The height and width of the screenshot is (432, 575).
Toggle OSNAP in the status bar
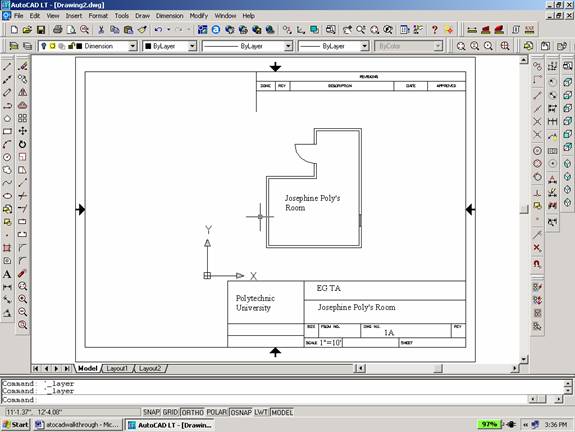click(241, 412)
